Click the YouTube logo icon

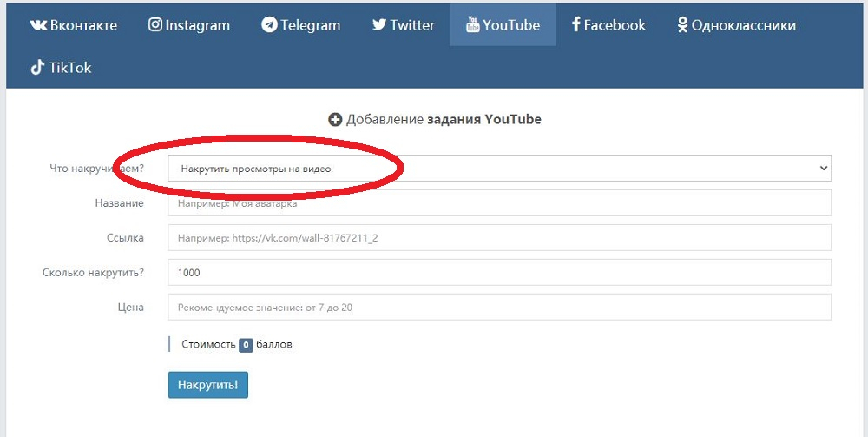coord(472,25)
